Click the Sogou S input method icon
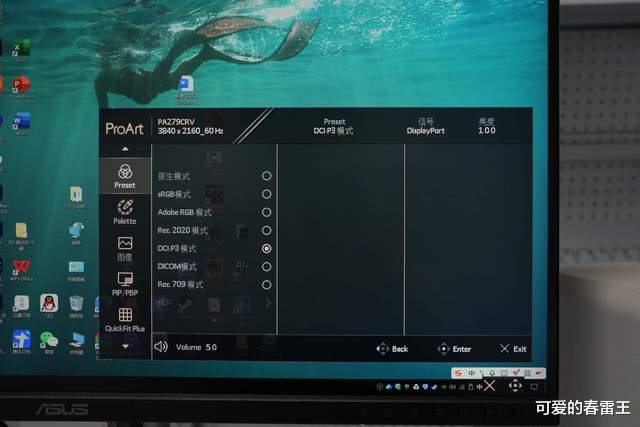 458,373
